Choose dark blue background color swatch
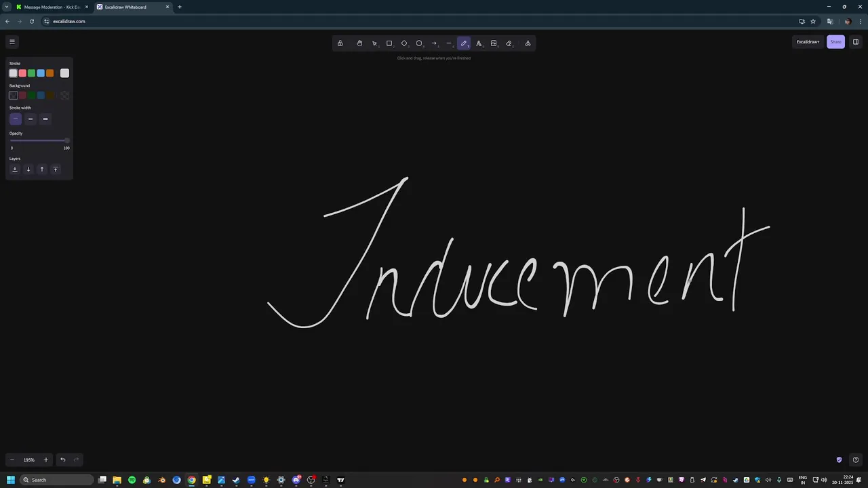Viewport: 868px width, 488px height. tap(41, 96)
